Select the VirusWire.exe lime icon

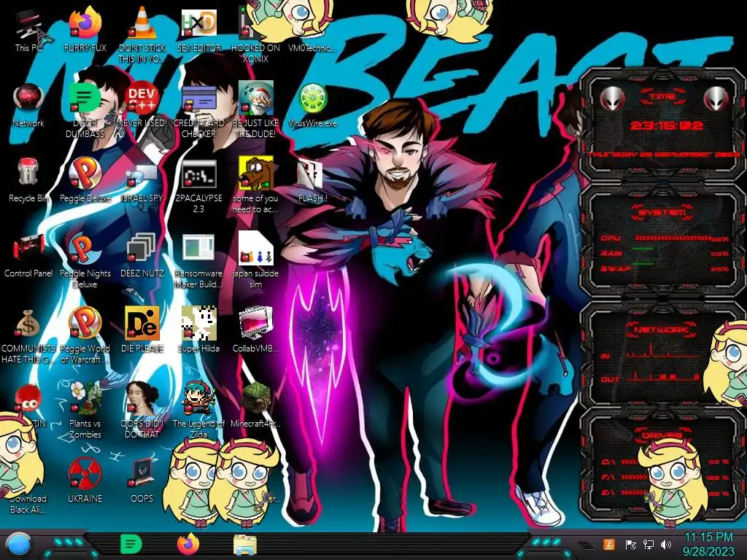tap(312, 105)
